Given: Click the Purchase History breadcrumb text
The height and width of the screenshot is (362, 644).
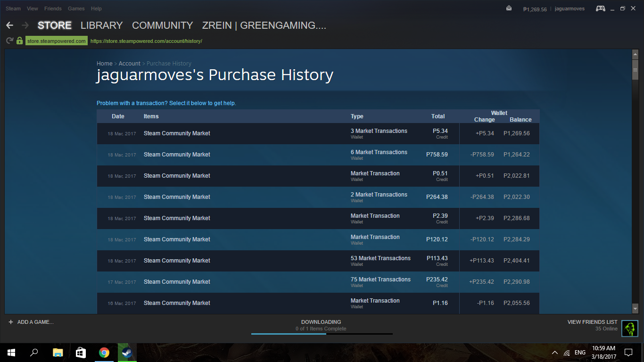Looking at the screenshot, I should (169, 64).
